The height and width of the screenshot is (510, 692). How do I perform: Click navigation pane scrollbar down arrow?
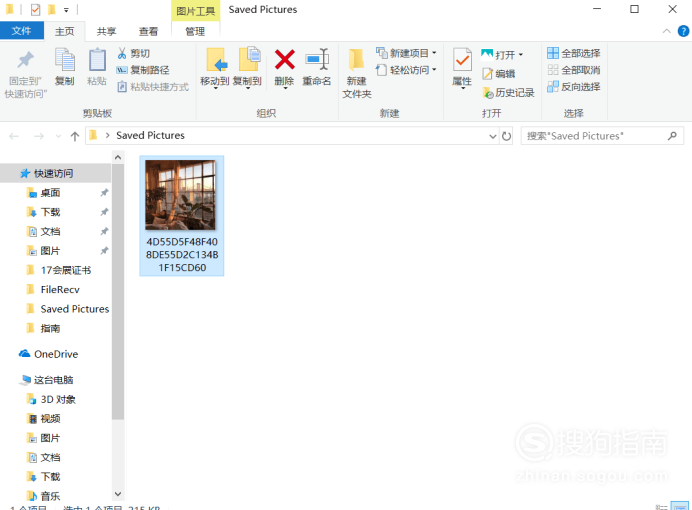click(118, 494)
